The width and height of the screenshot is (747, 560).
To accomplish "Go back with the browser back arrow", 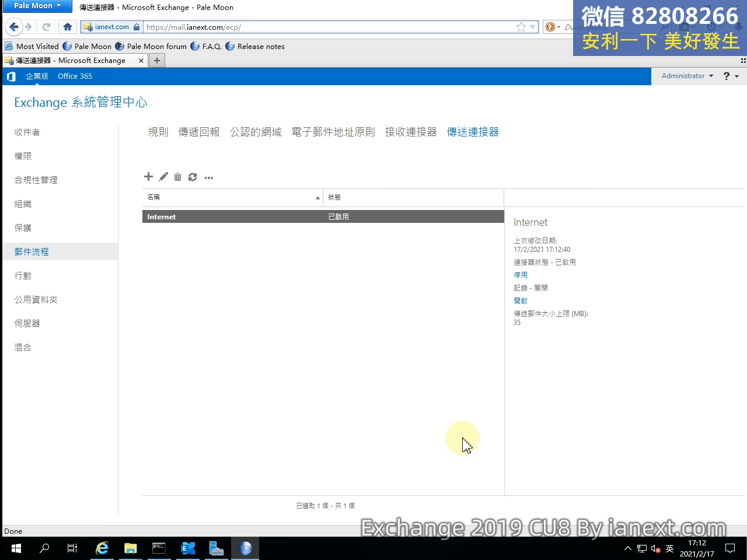I will [x=14, y=27].
